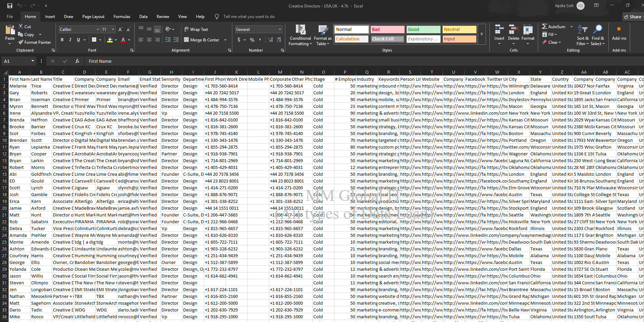Image resolution: width=644 pixels, height=322 pixels.
Task: Switch to the Review tab
Action: pos(163,17)
